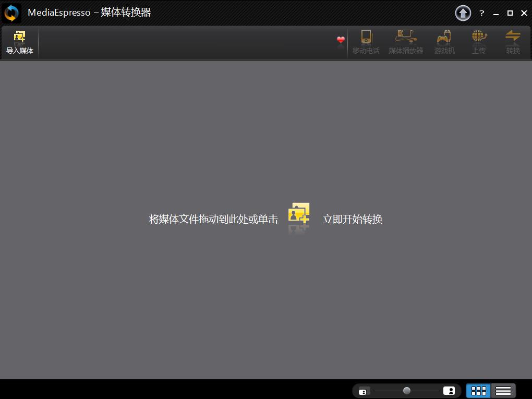This screenshot has width=532, height=399.
Task: Select the 移动电话 (mobile phone) device icon
Action: point(367,42)
